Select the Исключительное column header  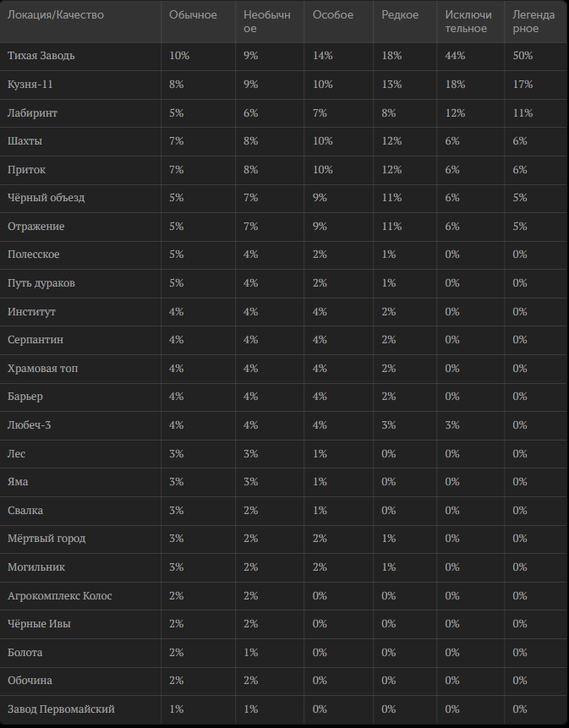click(x=468, y=21)
